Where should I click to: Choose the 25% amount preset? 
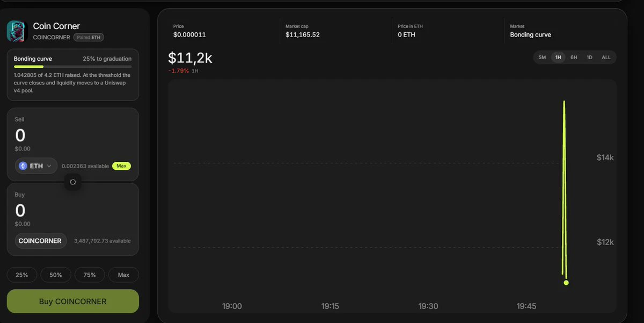point(21,275)
